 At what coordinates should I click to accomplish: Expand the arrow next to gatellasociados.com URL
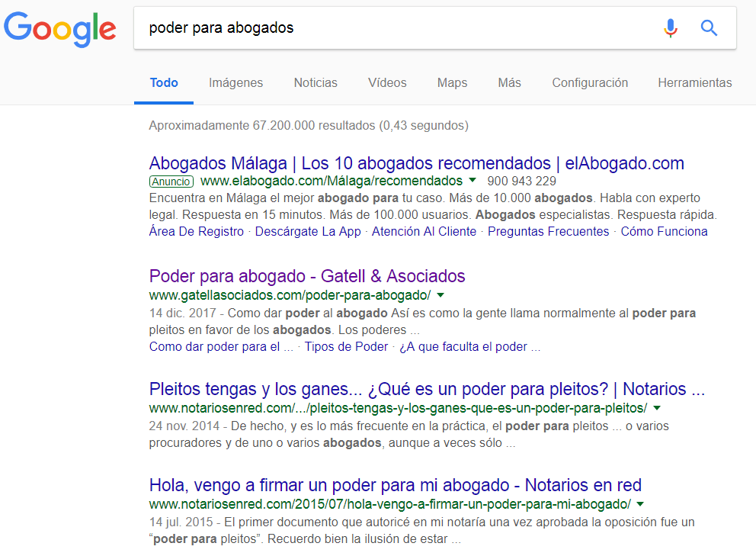click(440, 295)
